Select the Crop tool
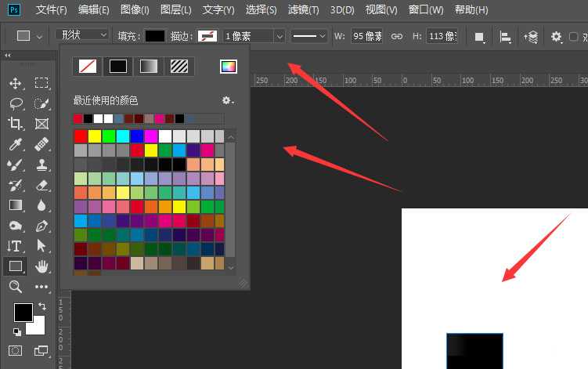This screenshot has width=588, height=369. pyautogui.click(x=15, y=124)
